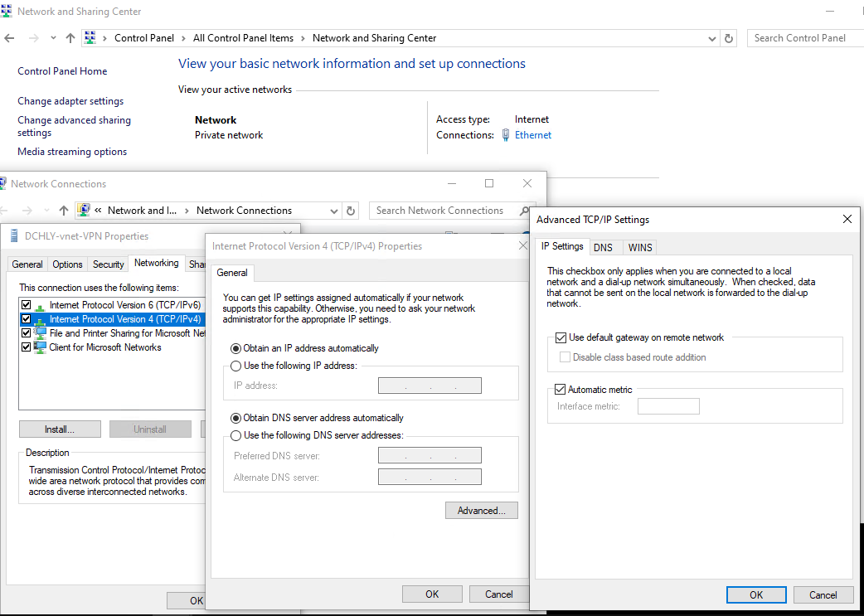Image resolution: width=864 pixels, height=616 pixels.
Task: Open Network Connections address bar dropdown
Action: click(334, 211)
